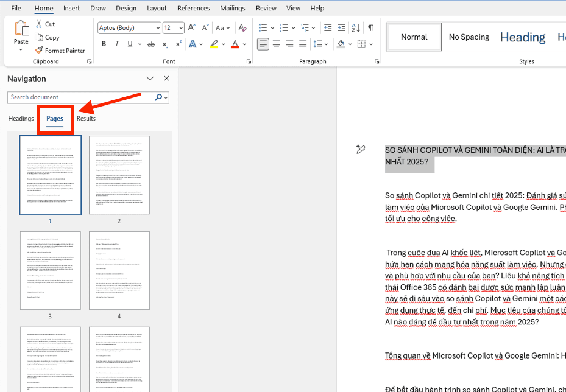Apply red font color
This screenshot has height=392, width=566.
tap(235, 44)
